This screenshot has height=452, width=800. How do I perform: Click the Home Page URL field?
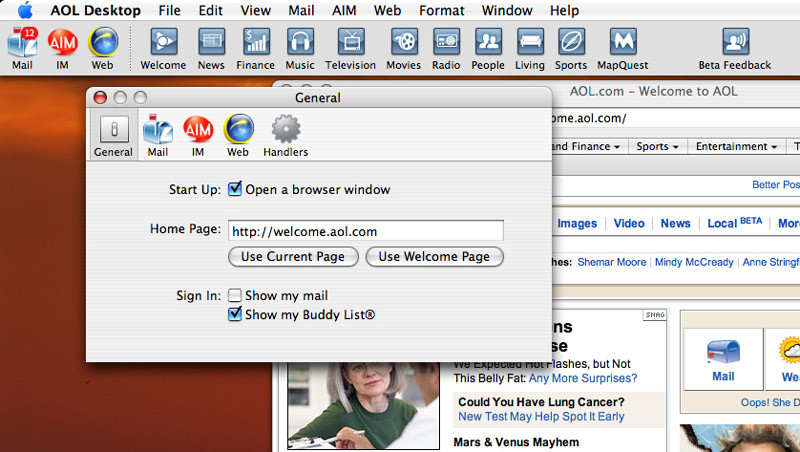(365, 231)
